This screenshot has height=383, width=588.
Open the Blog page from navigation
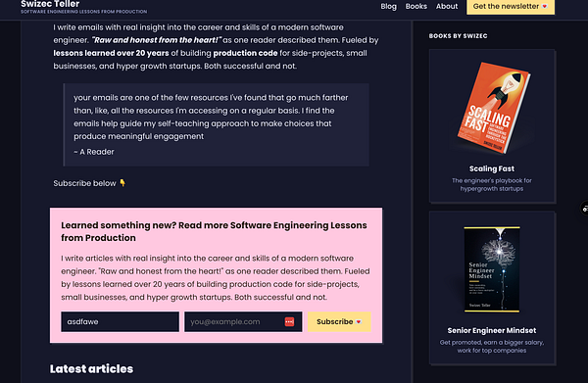[x=388, y=7]
